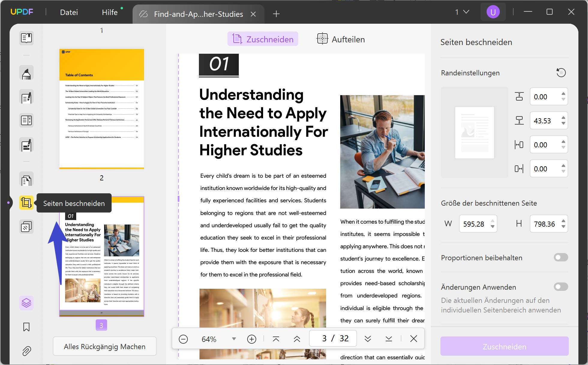The width and height of the screenshot is (588, 365).
Task: Select the Aufteilen mode tab
Action: pyautogui.click(x=341, y=39)
